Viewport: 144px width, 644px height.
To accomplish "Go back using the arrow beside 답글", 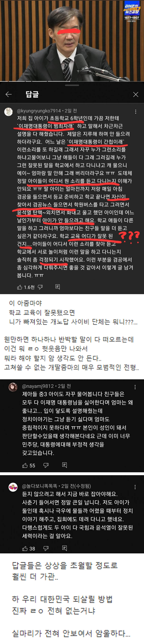I will tap(9, 94).
